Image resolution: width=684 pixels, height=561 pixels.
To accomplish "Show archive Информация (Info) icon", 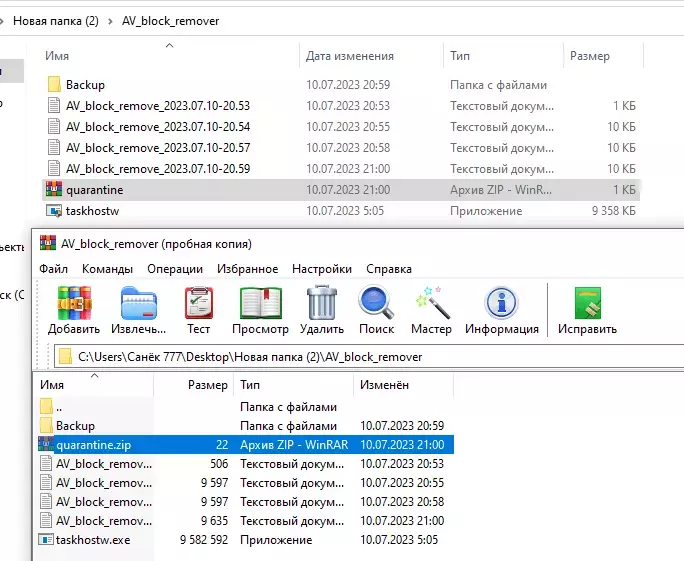I will tap(502, 303).
